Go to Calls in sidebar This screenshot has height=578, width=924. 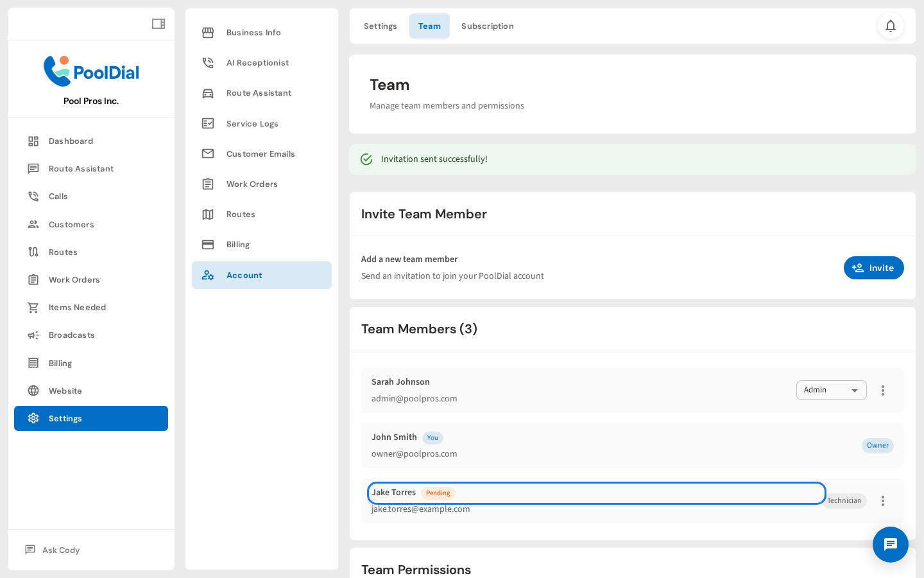[58, 197]
